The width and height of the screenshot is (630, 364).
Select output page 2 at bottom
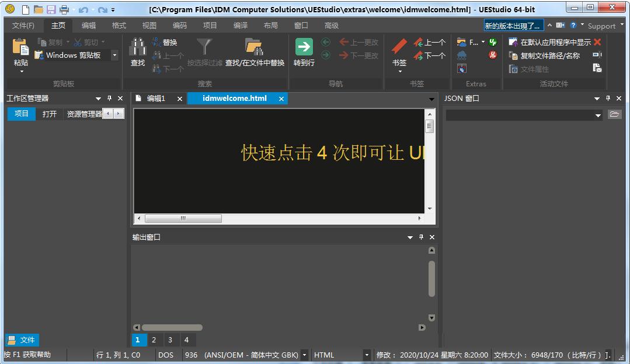coord(153,339)
